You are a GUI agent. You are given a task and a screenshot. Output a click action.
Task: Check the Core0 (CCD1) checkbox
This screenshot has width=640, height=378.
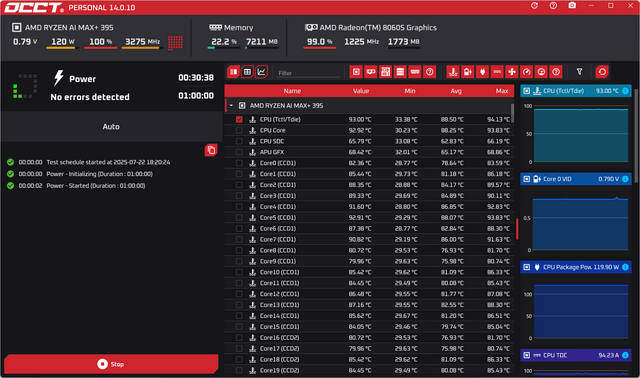point(239,163)
